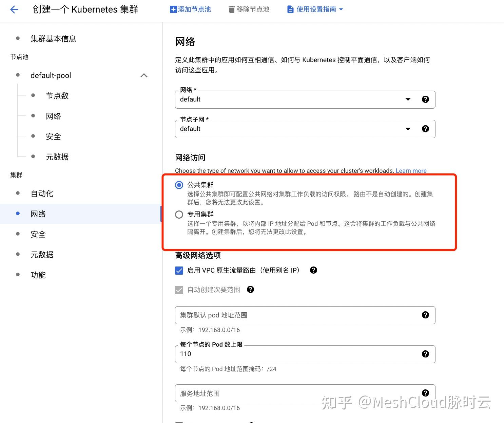Open help for 服务地址范围
The image size is (504, 423).
point(425,393)
